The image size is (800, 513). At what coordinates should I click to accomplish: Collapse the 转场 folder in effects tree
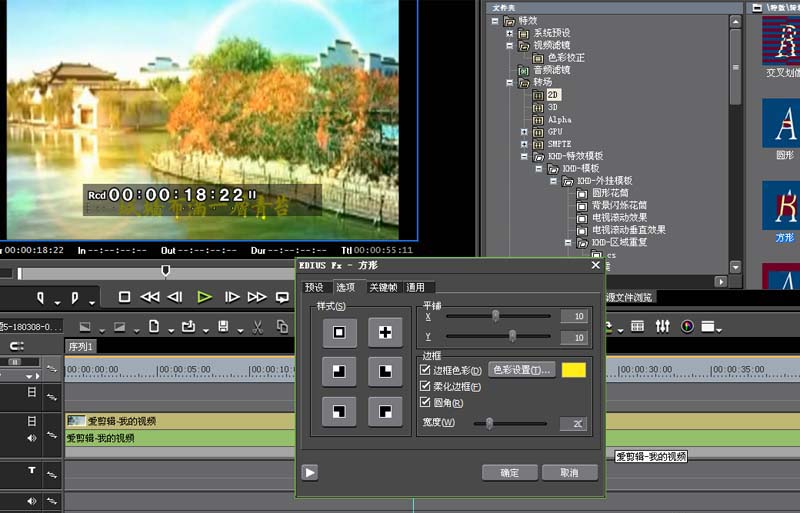tap(509, 82)
